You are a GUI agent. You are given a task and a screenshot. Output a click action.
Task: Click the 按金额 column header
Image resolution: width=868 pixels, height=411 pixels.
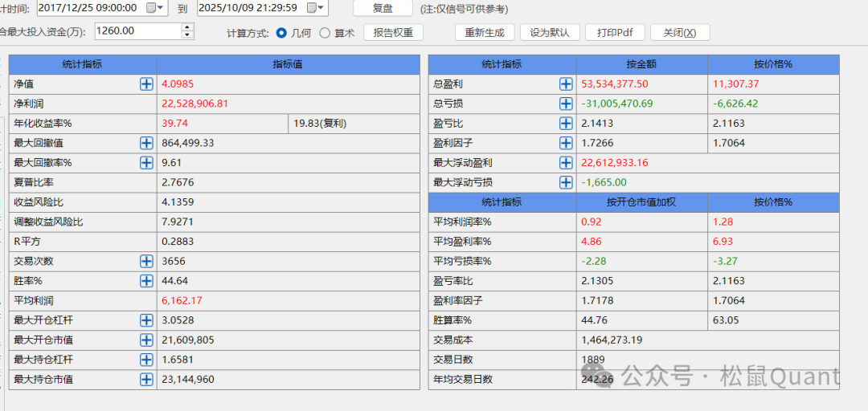[642, 64]
